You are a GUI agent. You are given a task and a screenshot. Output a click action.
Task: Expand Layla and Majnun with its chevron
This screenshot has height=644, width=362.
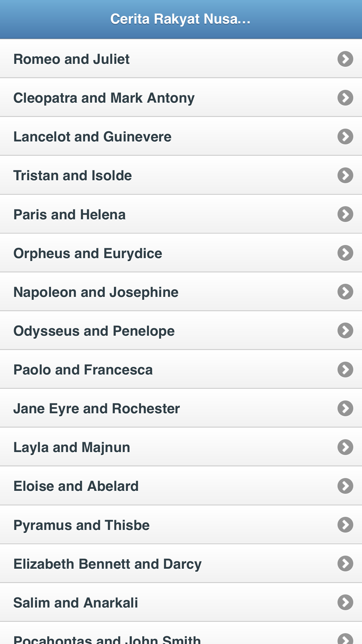click(345, 447)
